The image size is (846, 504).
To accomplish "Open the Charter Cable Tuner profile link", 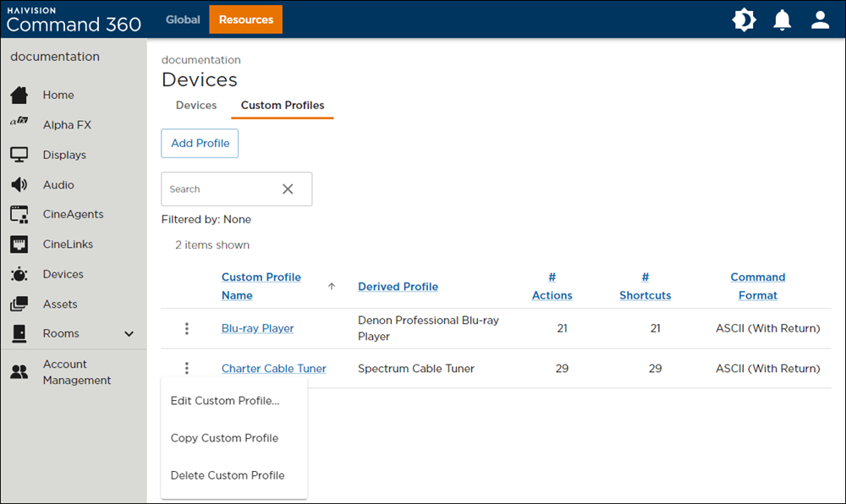I will tap(273, 369).
